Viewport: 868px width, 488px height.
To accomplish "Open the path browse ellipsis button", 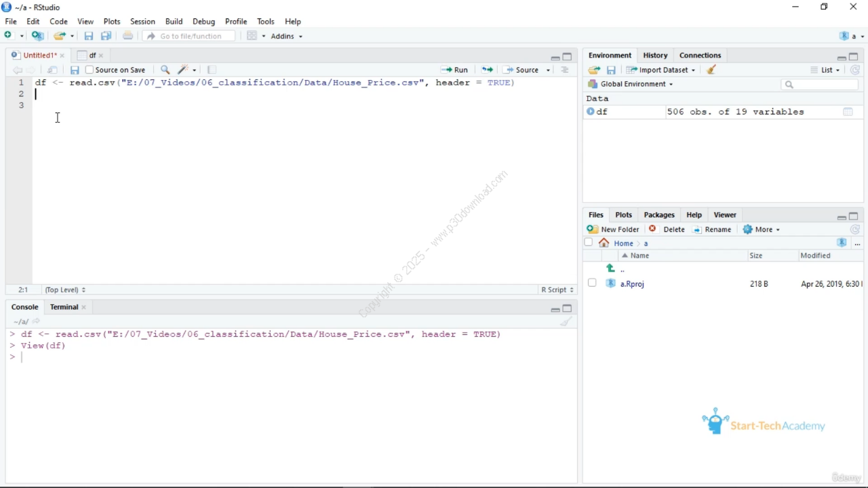I will [x=858, y=243].
